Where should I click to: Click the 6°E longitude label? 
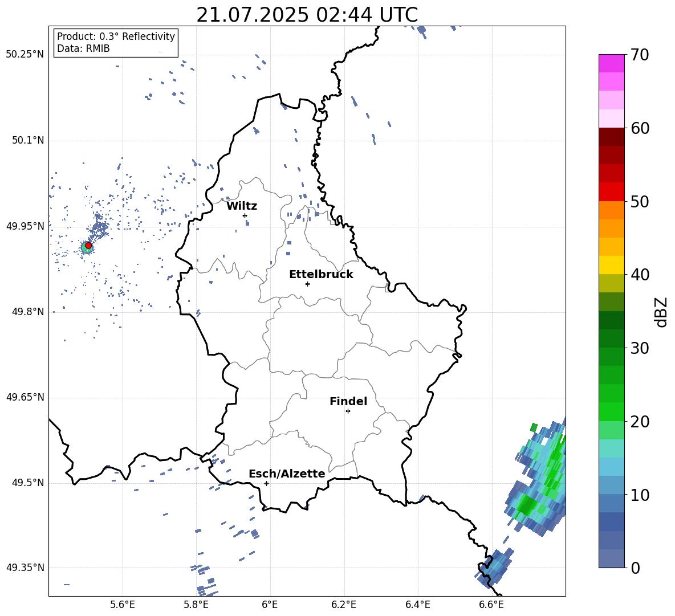(x=270, y=605)
